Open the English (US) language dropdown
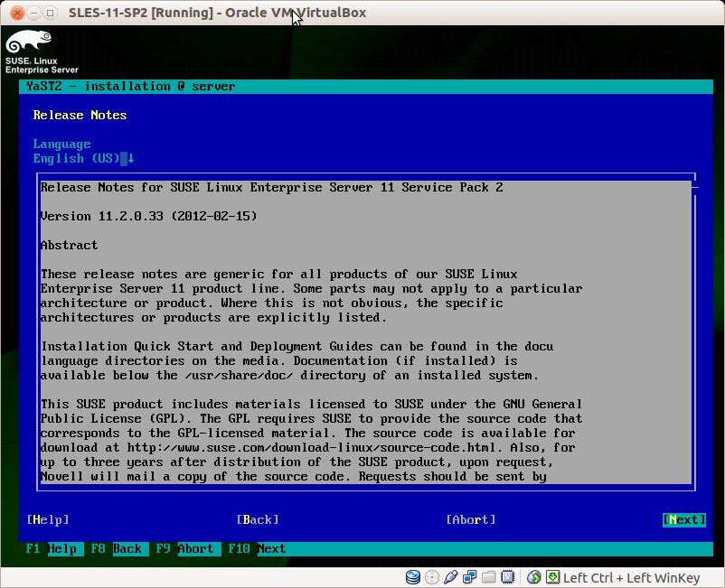Image resolution: width=725 pixels, height=588 pixels. (84, 158)
